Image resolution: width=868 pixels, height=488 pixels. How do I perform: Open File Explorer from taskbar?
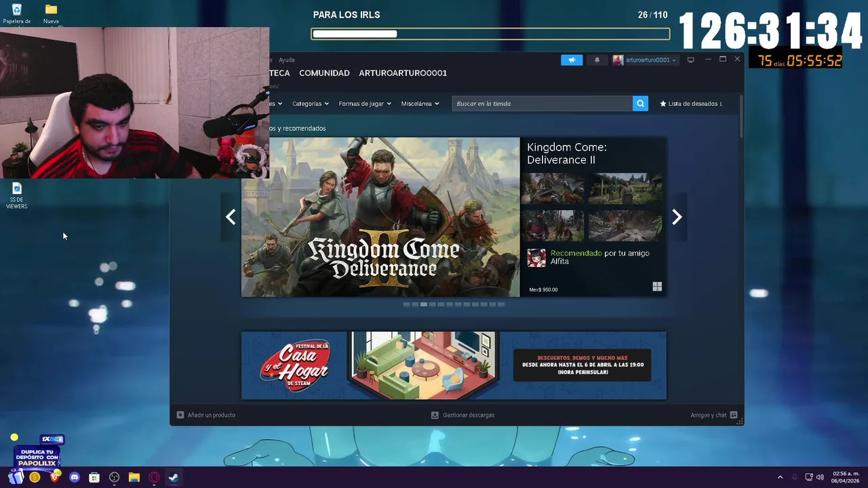pyautogui.click(x=134, y=477)
